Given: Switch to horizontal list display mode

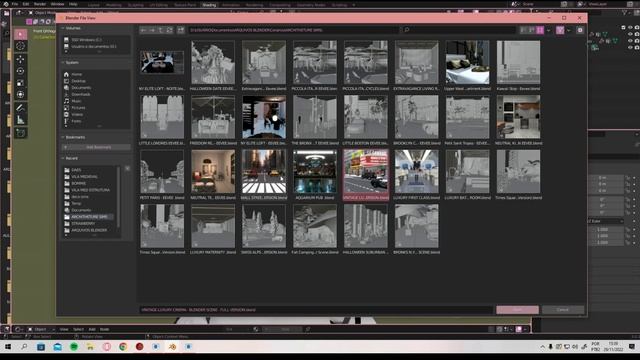Looking at the screenshot, I should (x=531, y=30).
